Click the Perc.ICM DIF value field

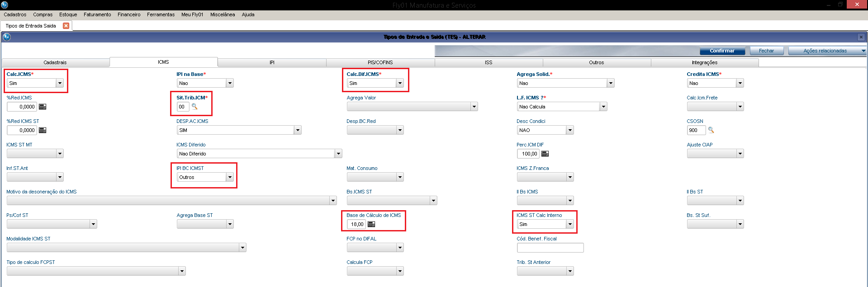coord(528,154)
